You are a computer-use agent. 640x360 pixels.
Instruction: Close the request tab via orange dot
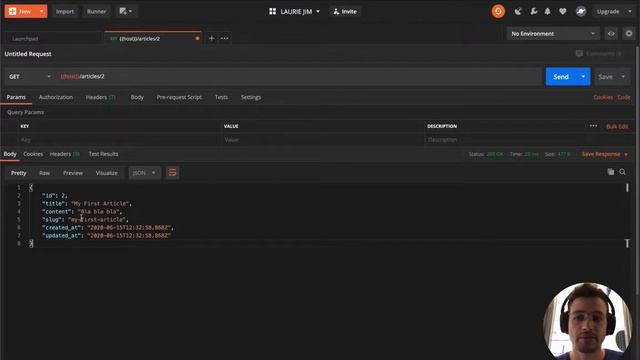[x=198, y=38]
